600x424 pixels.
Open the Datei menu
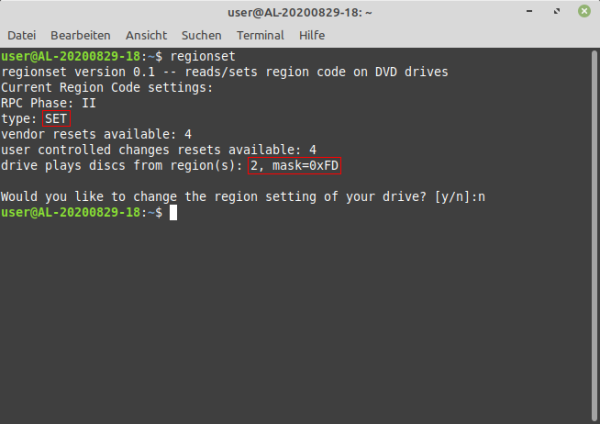21,35
